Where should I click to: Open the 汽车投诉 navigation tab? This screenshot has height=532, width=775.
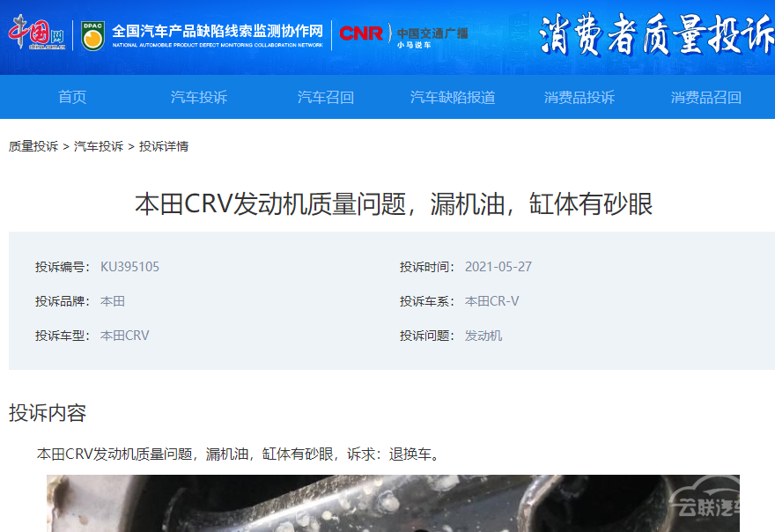click(x=199, y=97)
